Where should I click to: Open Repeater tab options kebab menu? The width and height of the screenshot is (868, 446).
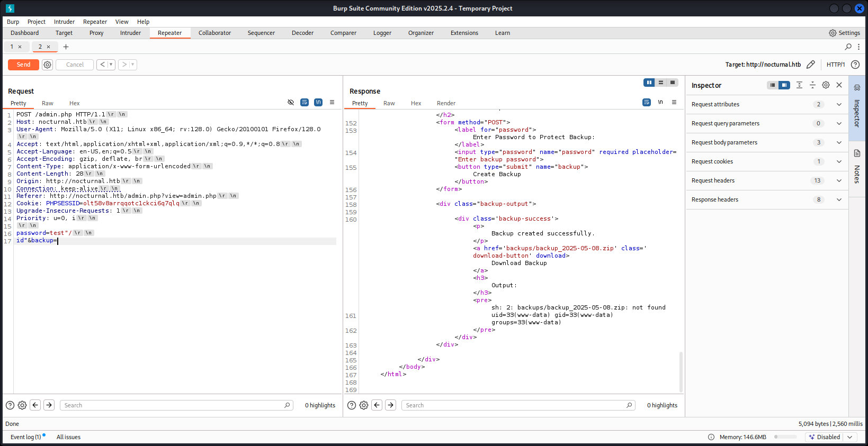click(858, 47)
